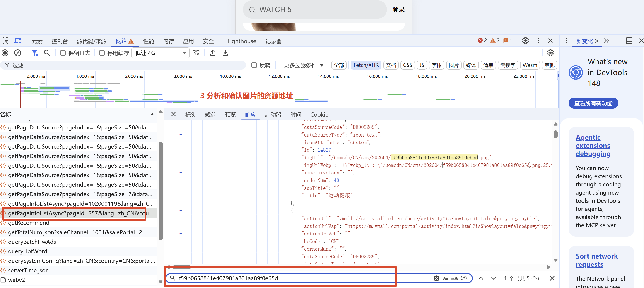Open network conditions wifi icon
The width and height of the screenshot is (644, 288).
(196, 53)
